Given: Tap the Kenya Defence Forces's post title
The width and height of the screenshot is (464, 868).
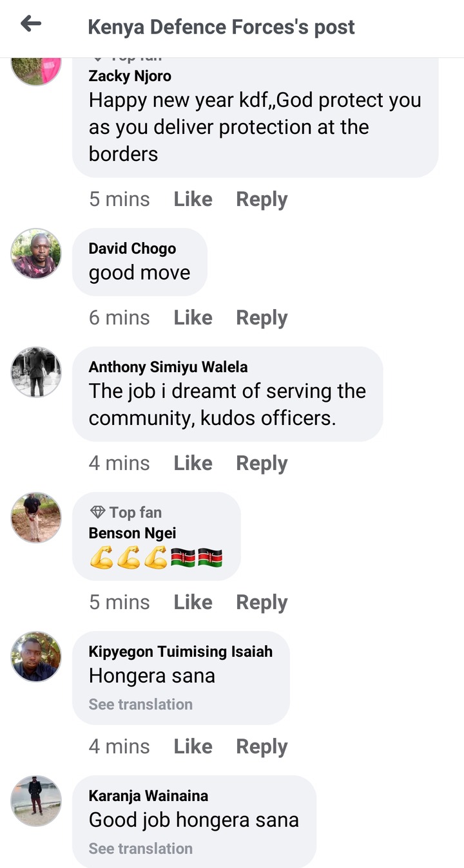Looking at the screenshot, I should click(x=221, y=27).
